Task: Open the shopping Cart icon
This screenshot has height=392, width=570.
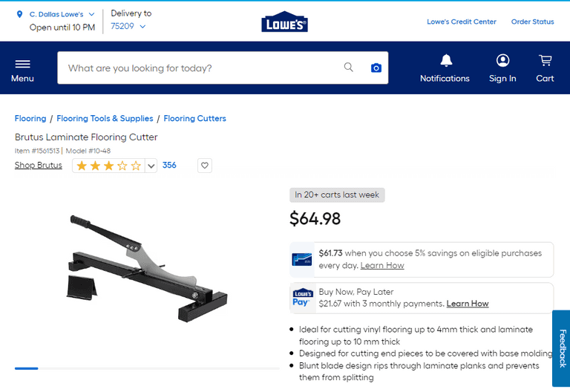Action: pyautogui.click(x=545, y=61)
